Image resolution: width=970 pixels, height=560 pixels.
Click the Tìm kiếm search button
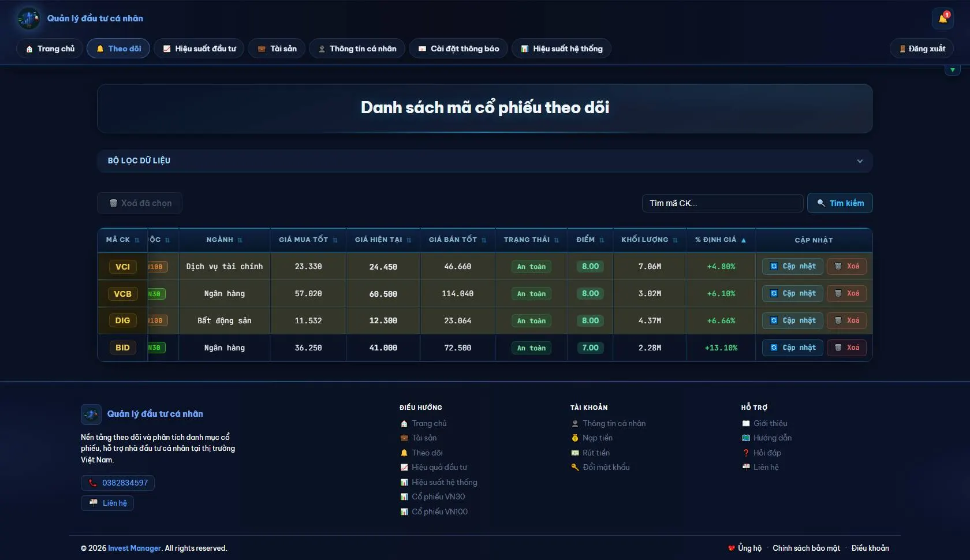point(840,203)
